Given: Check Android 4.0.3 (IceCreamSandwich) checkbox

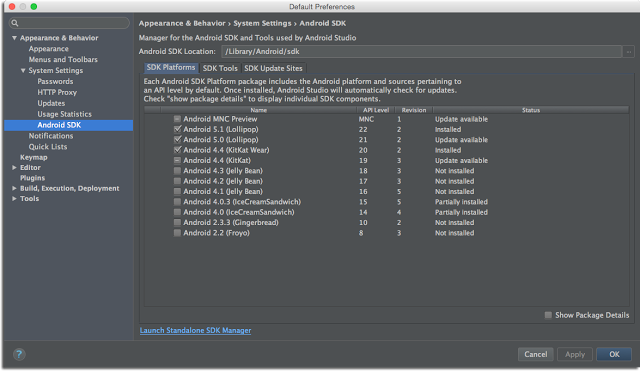Looking at the screenshot, I should pyautogui.click(x=177, y=202).
